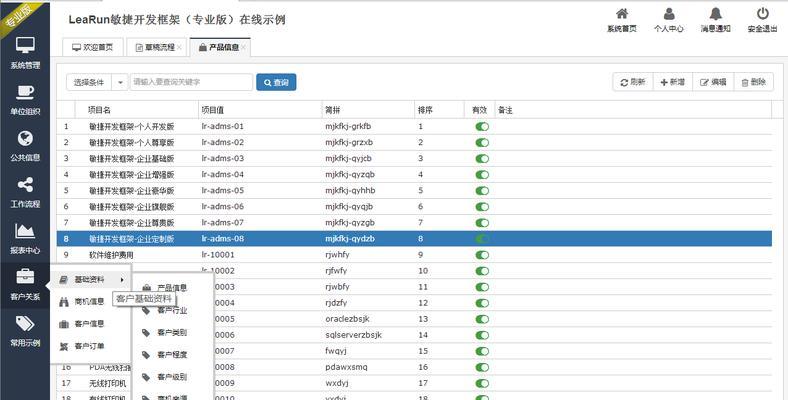Expand the 基础资料 submenu
788x400 pixels.
pos(91,279)
